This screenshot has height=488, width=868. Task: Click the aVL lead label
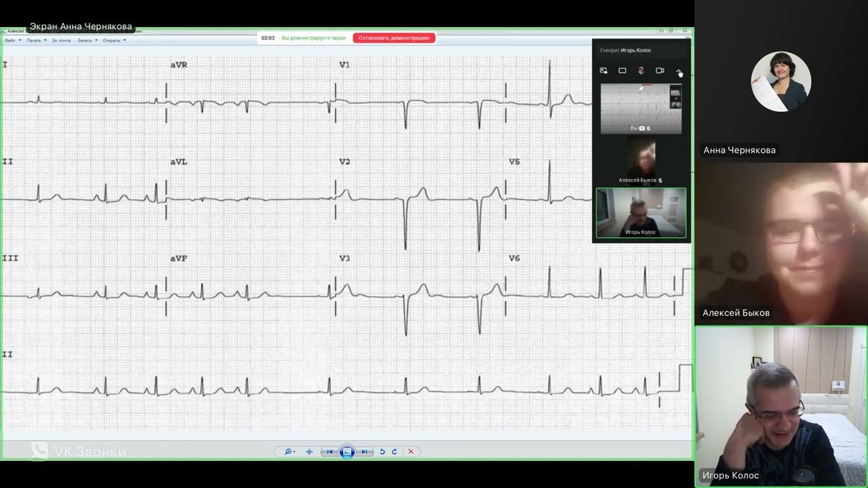pyautogui.click(x=179, y=162)
